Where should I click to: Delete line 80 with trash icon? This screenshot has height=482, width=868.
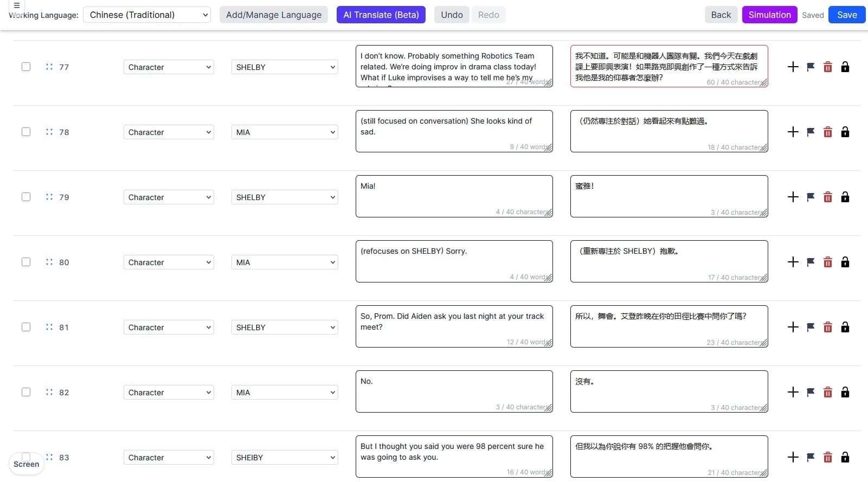pyautogui.click(x=828, y=262)
